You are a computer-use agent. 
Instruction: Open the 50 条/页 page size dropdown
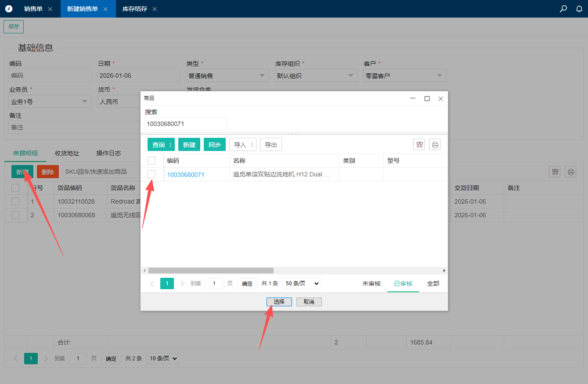(x=301, y=284)
